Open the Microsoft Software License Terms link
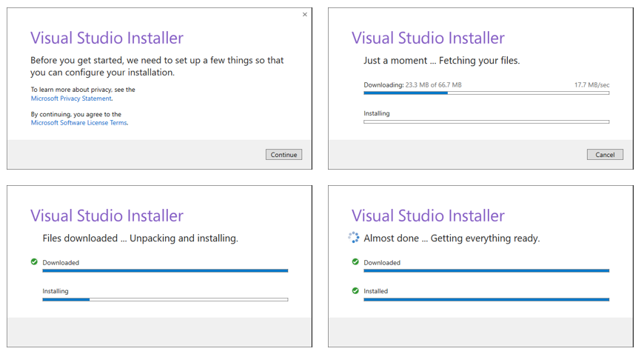Screen dimensions: 644x357 pyautogui.click(x=78, y=123)
